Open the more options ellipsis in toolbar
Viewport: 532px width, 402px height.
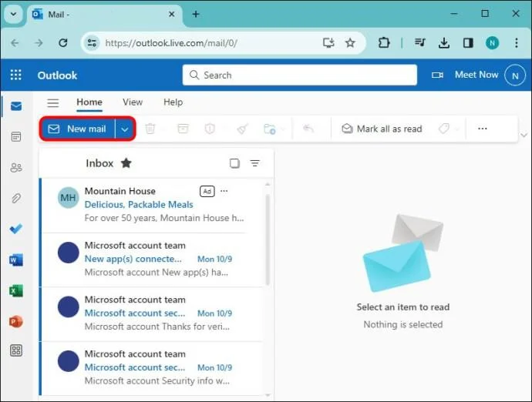pyautogui.click(x=483, y=129)
